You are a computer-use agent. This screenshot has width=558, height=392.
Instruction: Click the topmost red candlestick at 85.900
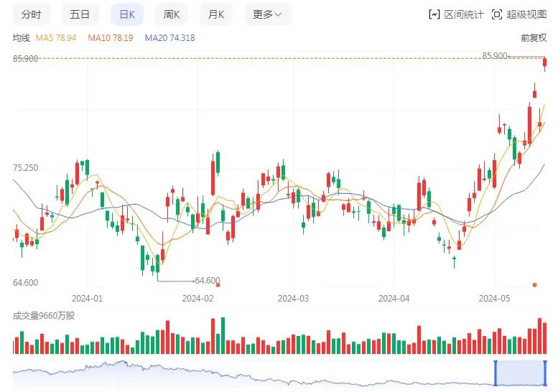tap(544, 65)
